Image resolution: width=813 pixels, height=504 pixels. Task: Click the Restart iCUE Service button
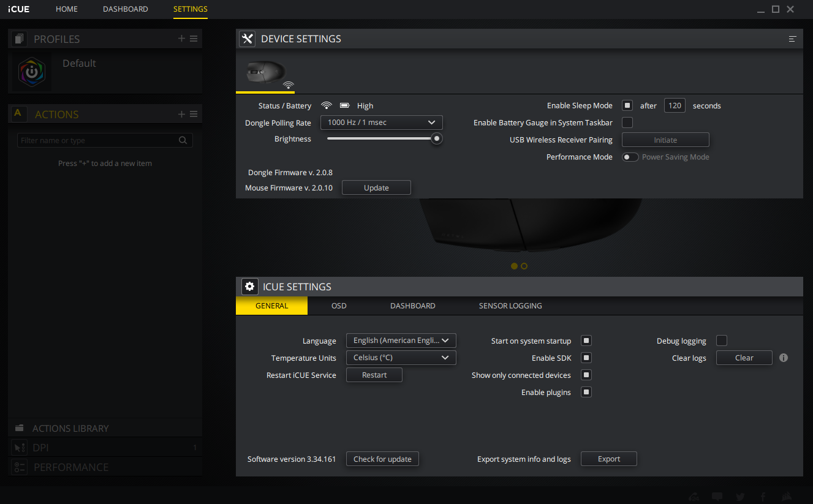[x=374, y=375]
